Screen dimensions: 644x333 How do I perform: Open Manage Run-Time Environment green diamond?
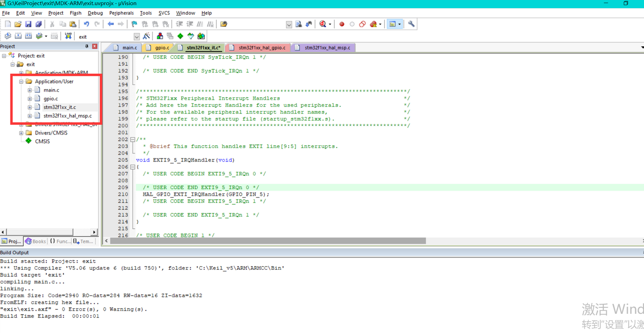[180, 36]
